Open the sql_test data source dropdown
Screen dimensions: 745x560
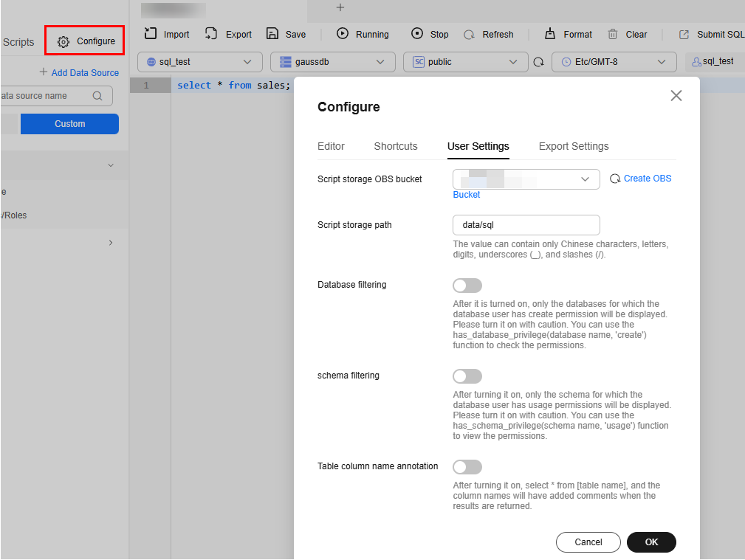click(199, 62)
